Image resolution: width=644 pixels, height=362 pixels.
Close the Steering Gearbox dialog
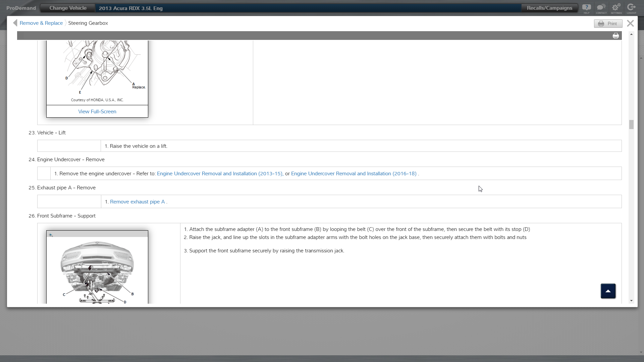click(x=630, y=23)
